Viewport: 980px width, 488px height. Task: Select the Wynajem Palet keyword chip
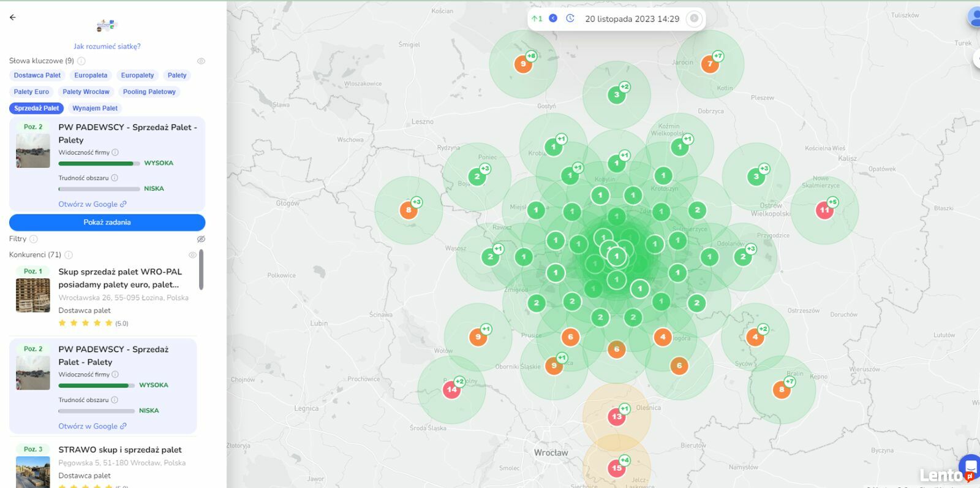pos(95,108)
